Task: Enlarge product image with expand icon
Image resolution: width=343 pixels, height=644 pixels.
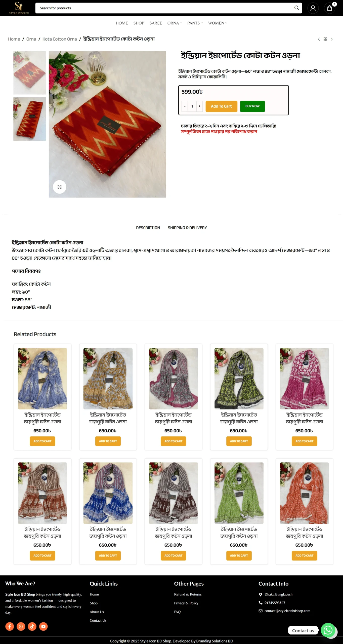Action: tap(60, 187)
